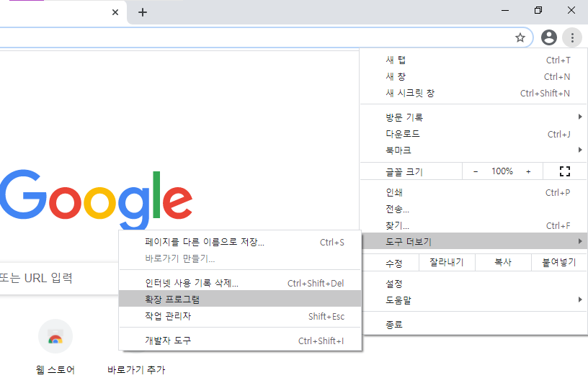Restore down the Chrome window
Image resolution: width=588 pixels, height=383 pixels.
(538, 11)
